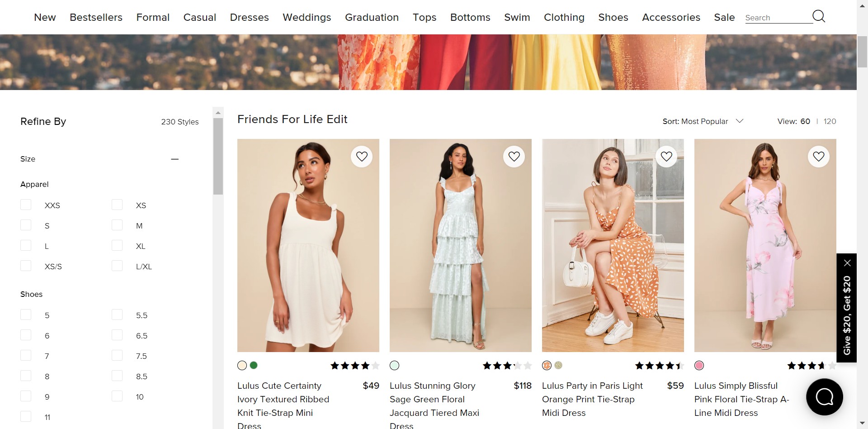This screenshot has width=868, height=429.
Task: Add Party in Paris dress to wishlist
Action: click(666, 157)
